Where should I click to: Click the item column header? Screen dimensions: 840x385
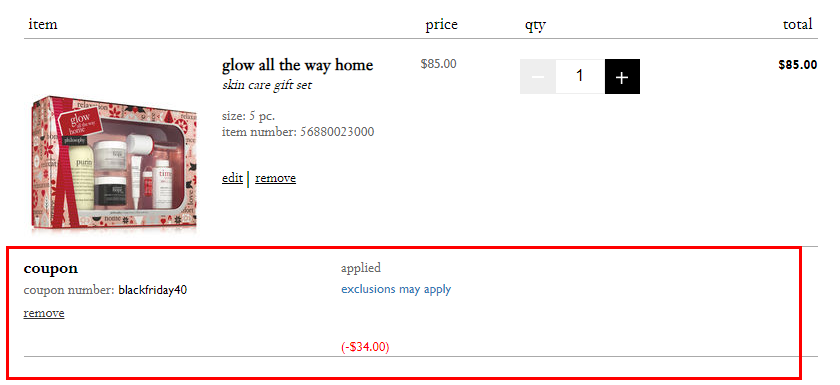[x=43, y=25]
